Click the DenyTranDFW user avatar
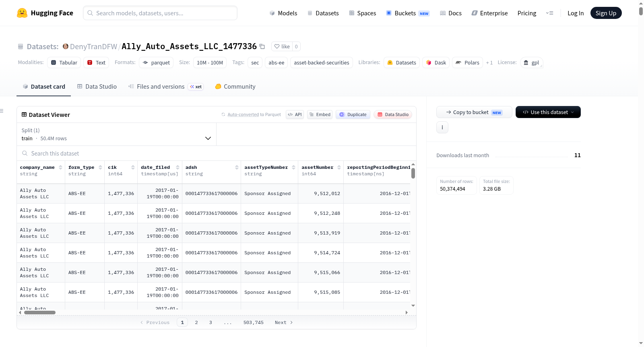The width and height of the screenshot is (644, 347). (66, 46)
